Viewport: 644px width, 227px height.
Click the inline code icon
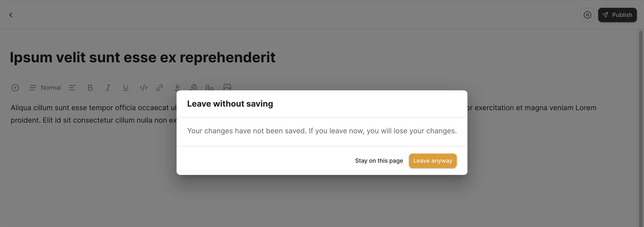143,88
